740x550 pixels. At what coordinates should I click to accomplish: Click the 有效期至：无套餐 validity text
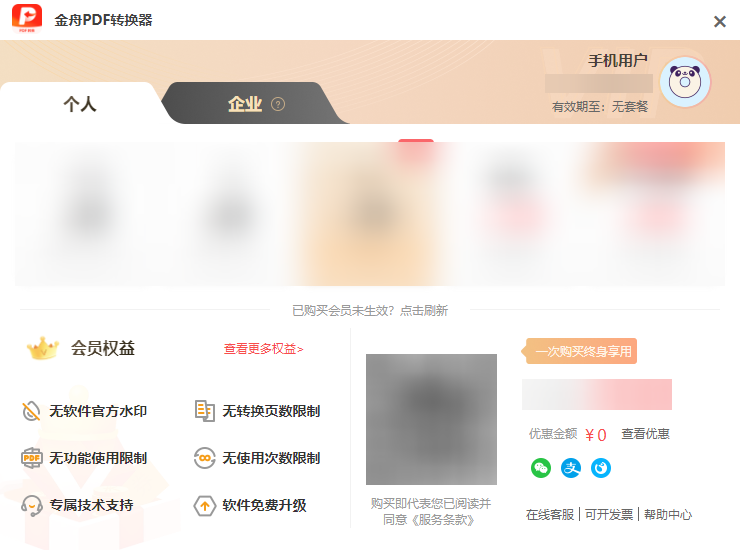pos(600,107)
